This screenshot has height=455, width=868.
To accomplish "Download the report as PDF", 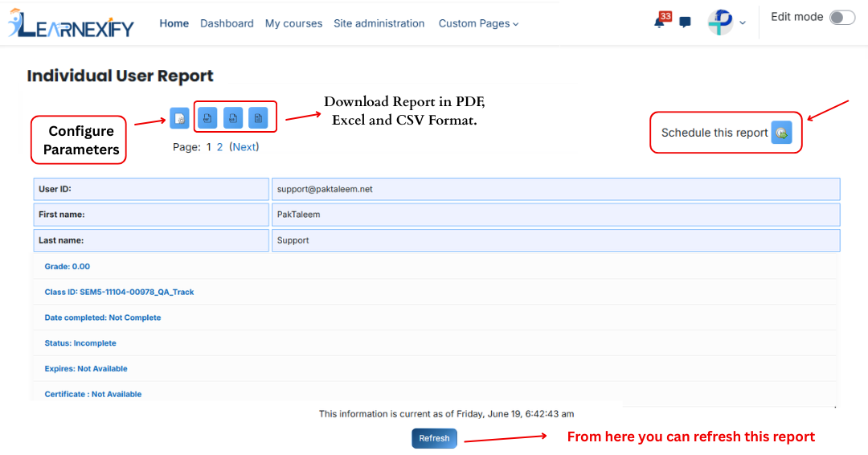I will coord(207,118).
